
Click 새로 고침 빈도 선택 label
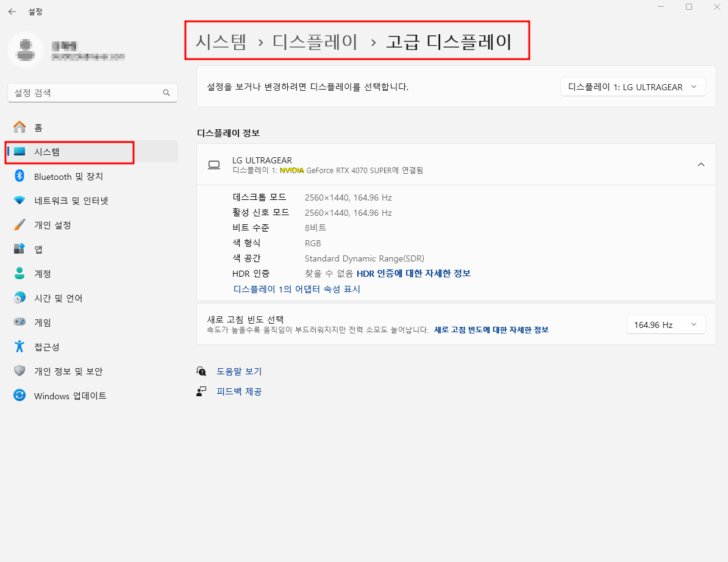pos(245,319)
